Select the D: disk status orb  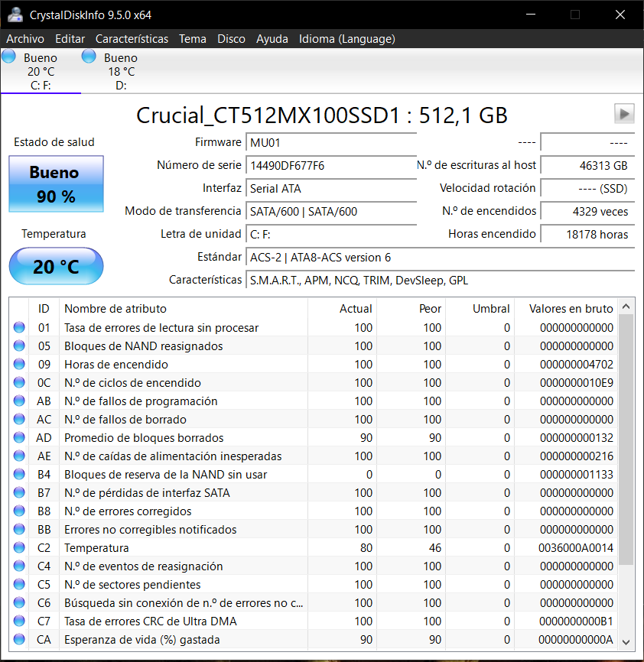click(89, 57)
